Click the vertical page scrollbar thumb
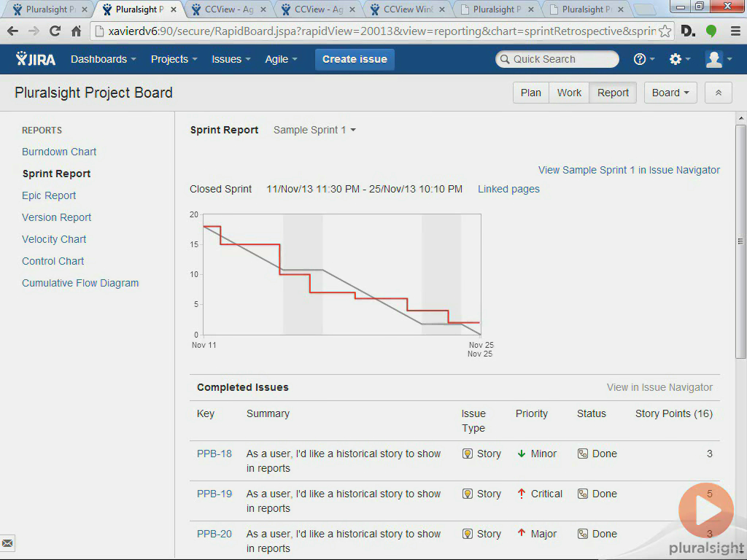The image size is (747, 560). (740, 241)
